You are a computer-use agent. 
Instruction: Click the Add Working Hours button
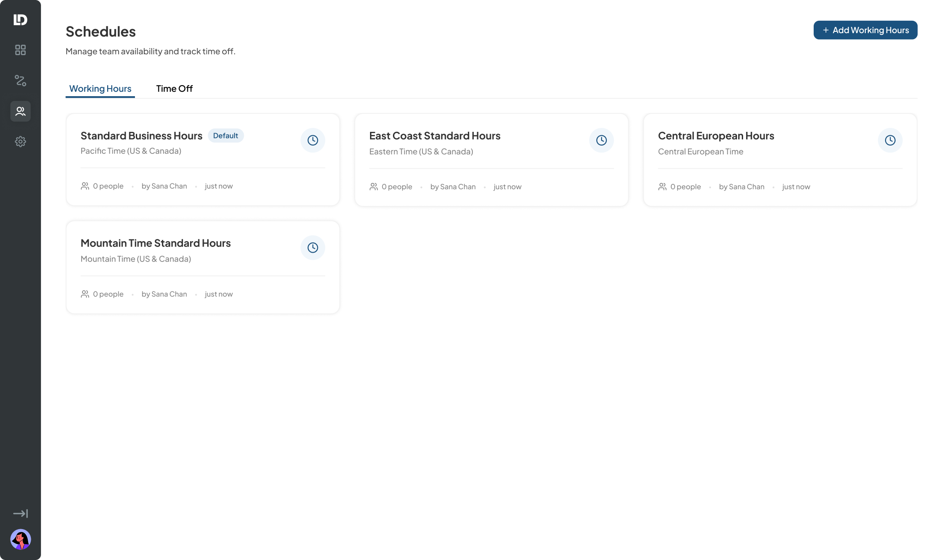click(865, 30)
